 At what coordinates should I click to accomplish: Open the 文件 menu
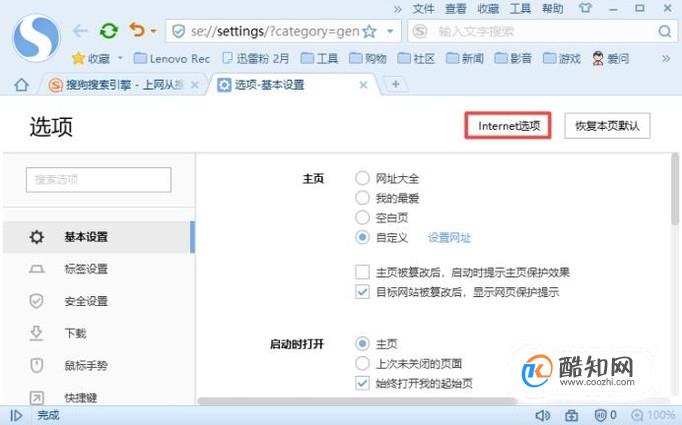coord(423,8)
